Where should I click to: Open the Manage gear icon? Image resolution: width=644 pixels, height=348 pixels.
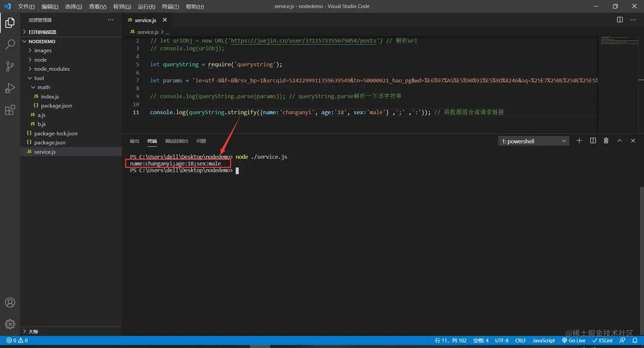tap(10, 324)
